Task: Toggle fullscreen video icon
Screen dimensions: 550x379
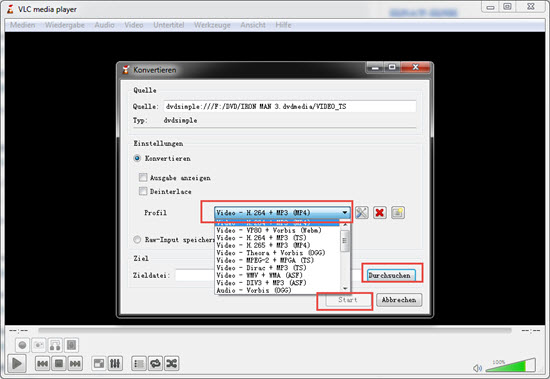Action: click(x=99, y=364)
